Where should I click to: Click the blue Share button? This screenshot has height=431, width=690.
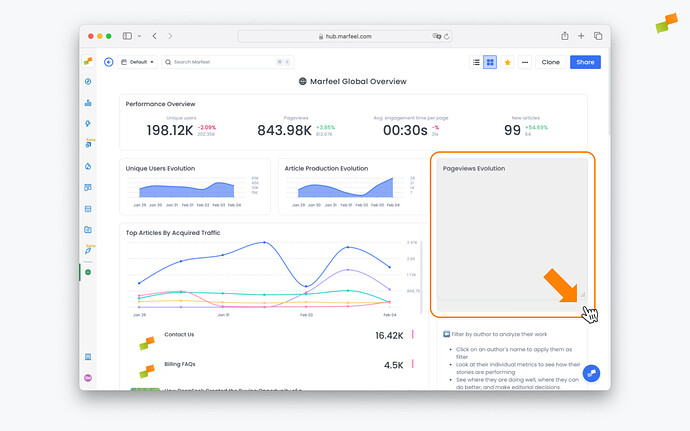tap(585, 62)
